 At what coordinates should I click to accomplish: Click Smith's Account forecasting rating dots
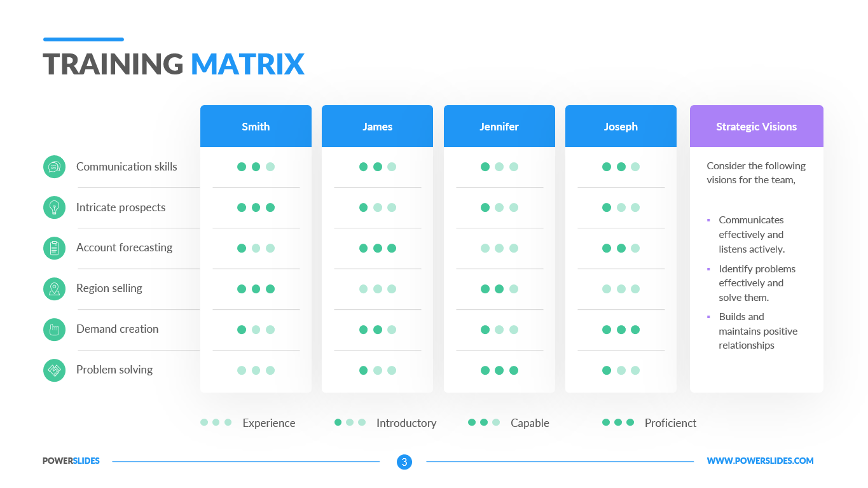(x=256, y=248)
